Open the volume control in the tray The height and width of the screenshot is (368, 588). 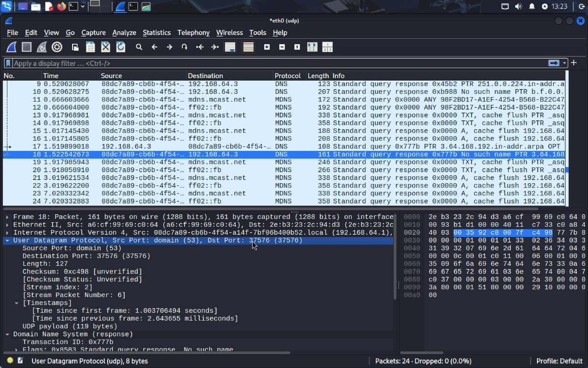coord(518,6)
